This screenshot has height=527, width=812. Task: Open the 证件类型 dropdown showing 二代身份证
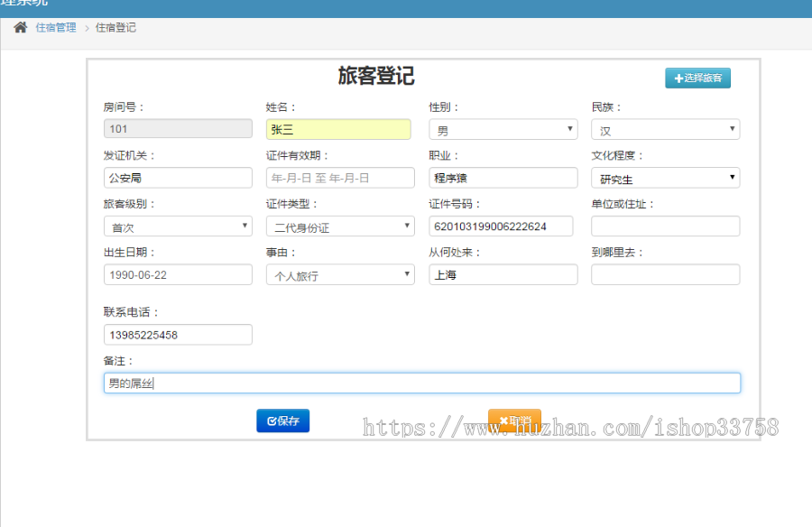tap(340, 227)
